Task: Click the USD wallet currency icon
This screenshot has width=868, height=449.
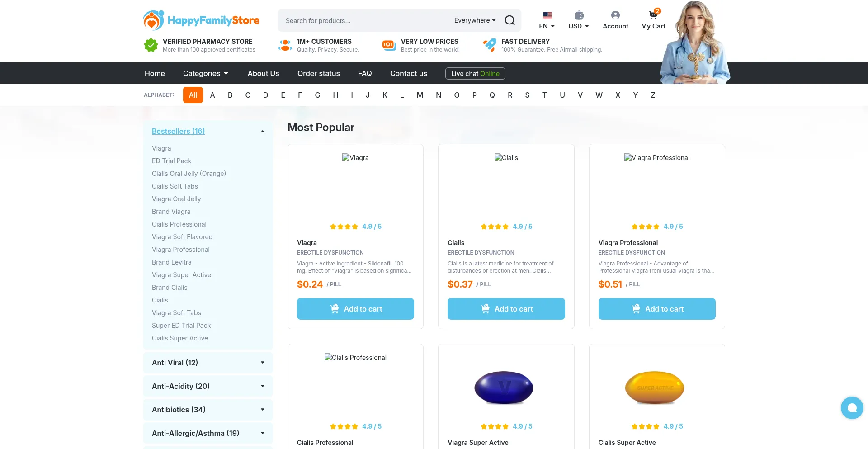Action: (579, 15)
